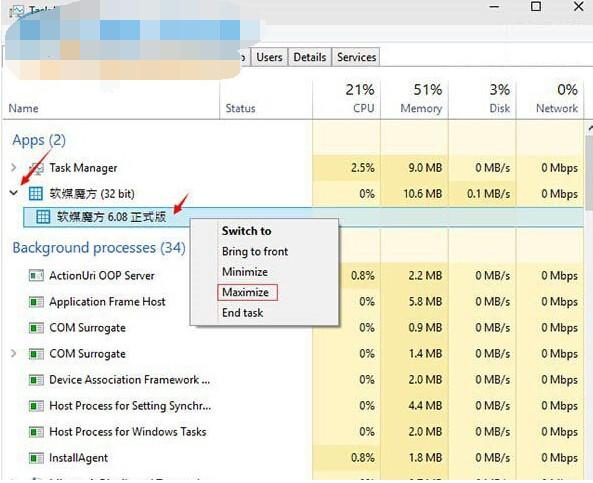Click the Host Process for Windows Tasks icon
Screen dimensions: 593x483
(x=36, y=432)
